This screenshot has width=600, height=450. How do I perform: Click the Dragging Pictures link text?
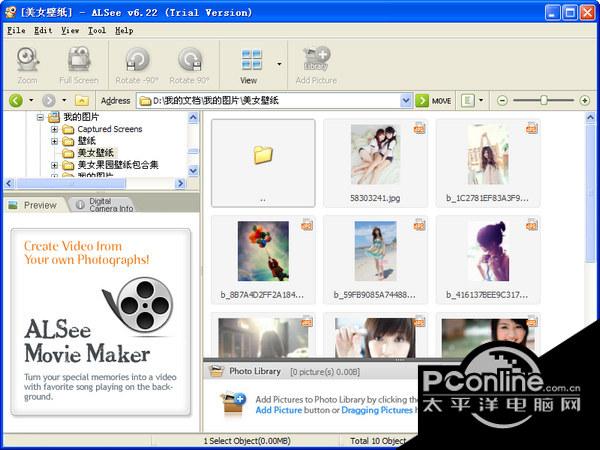377,410
